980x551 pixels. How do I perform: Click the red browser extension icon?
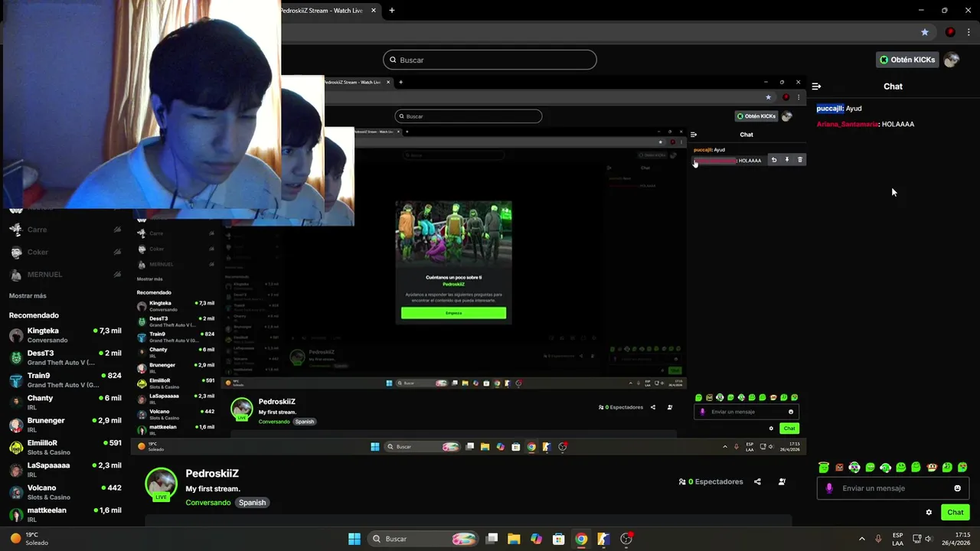click(x=950, y=32)
